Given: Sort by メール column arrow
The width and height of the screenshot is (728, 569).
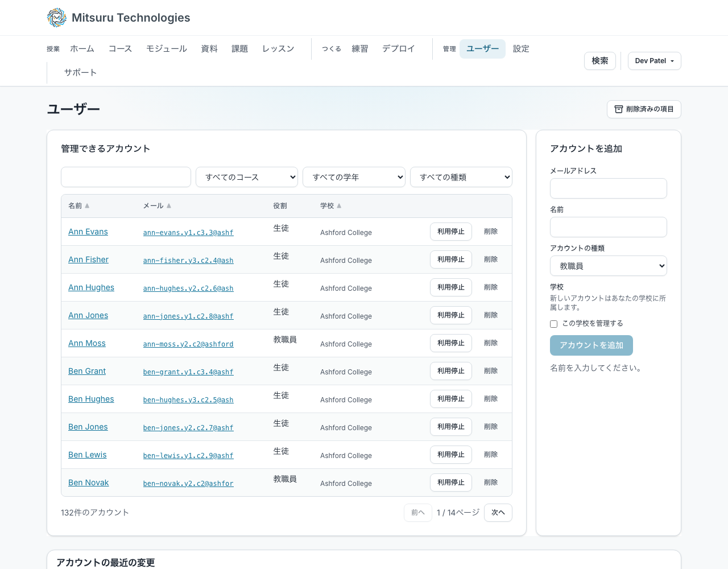Looking at the screenshot, I should click(x=169, y=206).
